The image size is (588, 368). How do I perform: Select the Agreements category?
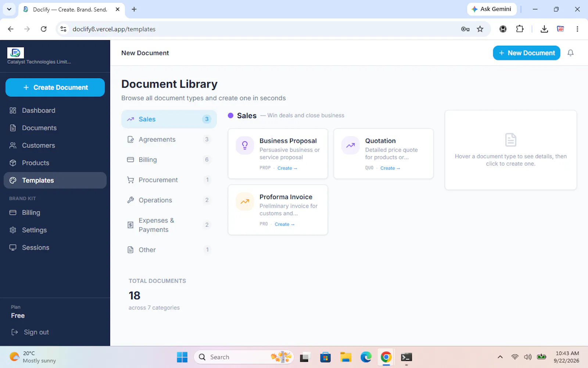click(169, 139)
